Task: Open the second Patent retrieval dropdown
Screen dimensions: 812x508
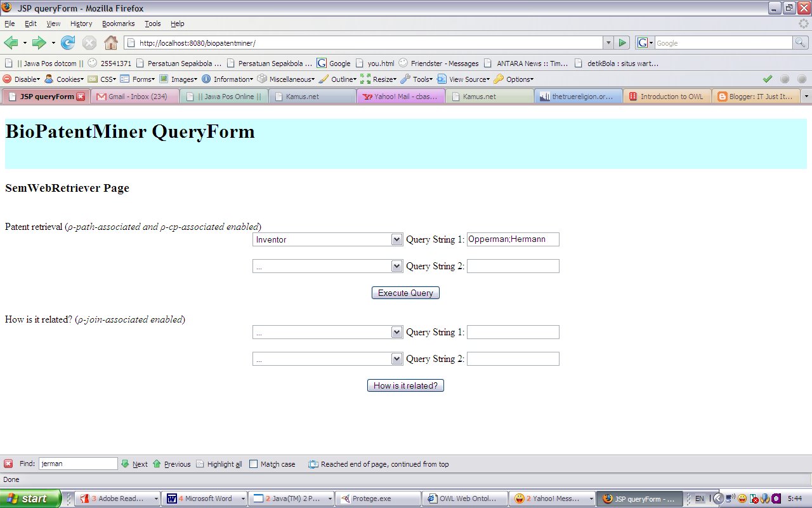Action: click(327, 266)
